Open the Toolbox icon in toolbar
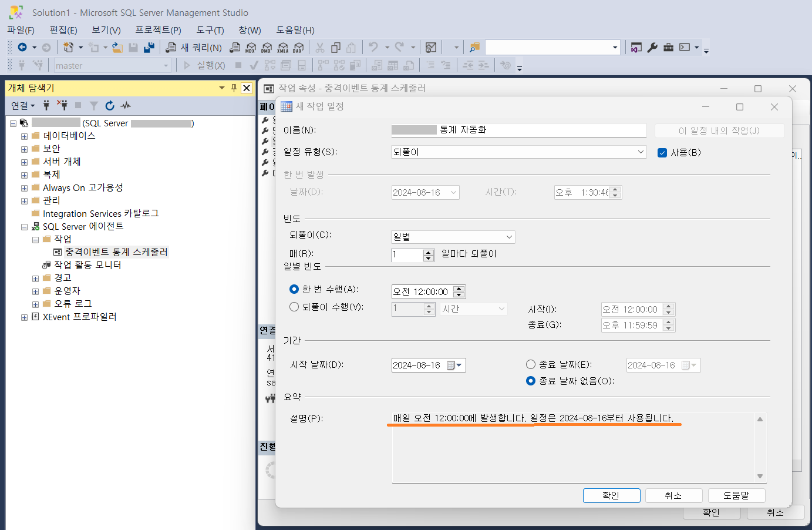The image size is (812, 530). pyautogui.click(x=668, y=48)
